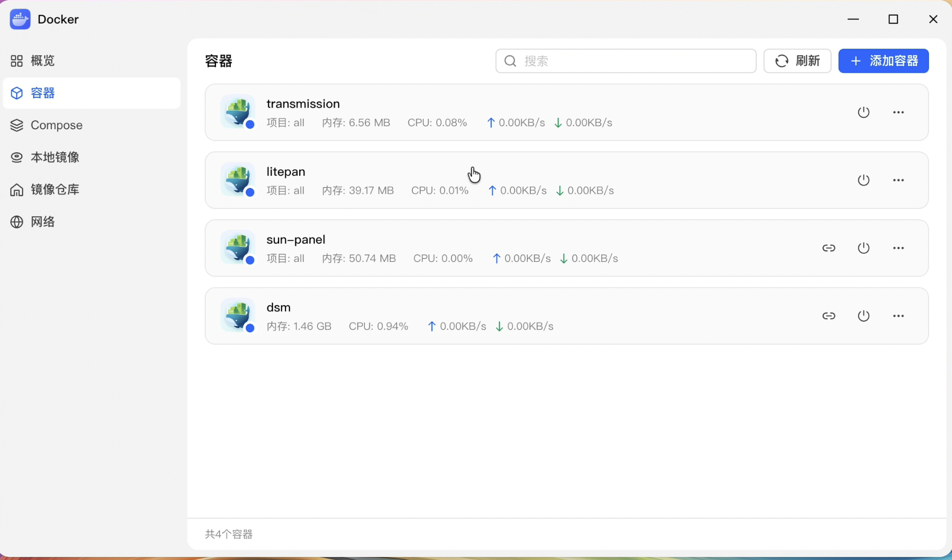Click the dsm container thumbnail
Viewport: 952px width, 560px height.
pos(238,315)
